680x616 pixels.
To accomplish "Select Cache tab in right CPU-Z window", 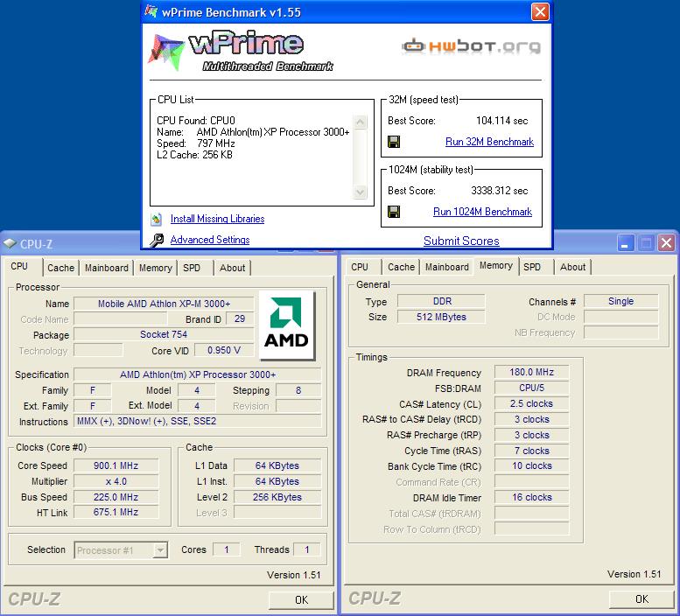I will tap(401, 267).
